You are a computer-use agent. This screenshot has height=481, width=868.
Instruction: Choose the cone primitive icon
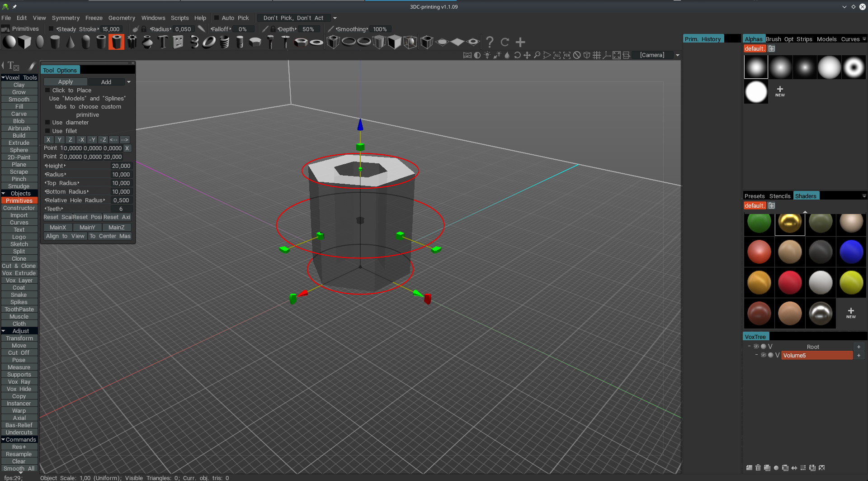(71, 42)
